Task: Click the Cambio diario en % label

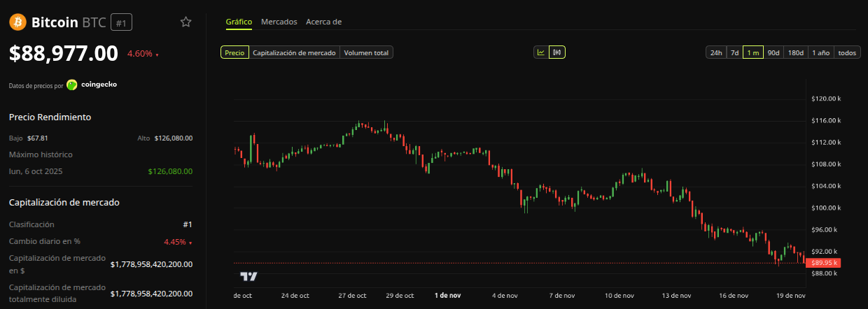Action: pos(45,241)
